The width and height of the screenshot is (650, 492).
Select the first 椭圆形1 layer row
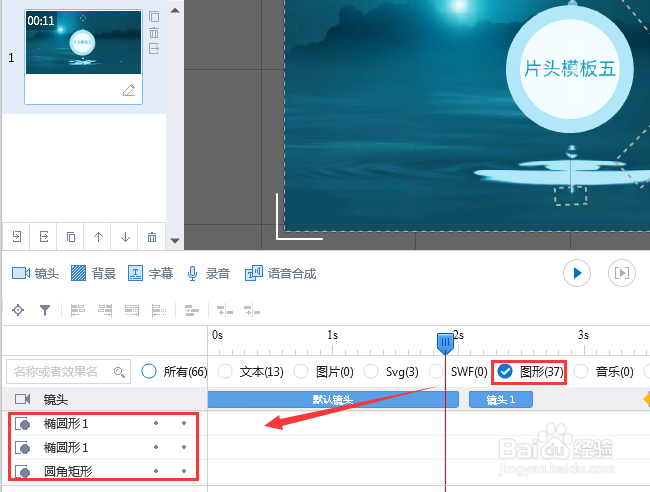point(104,424)
